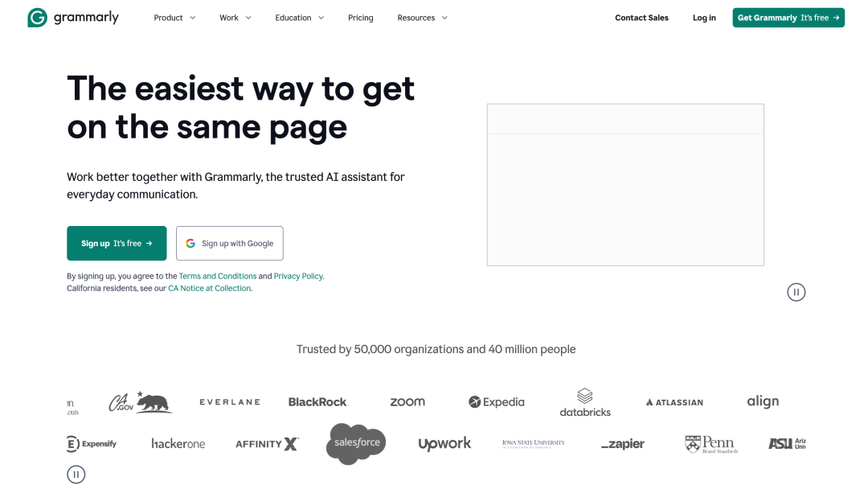
Task: Open the Education dropdown
Action: coord(300,18)
